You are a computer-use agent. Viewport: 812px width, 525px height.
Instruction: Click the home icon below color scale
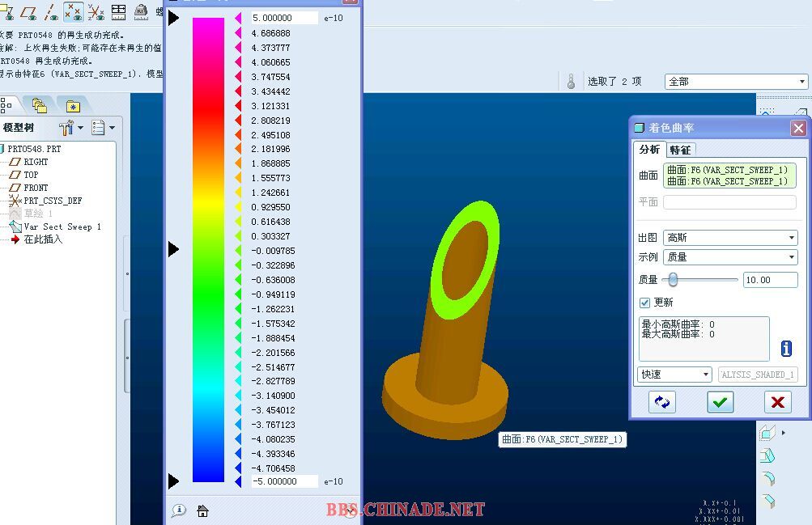tap(203, 510)
